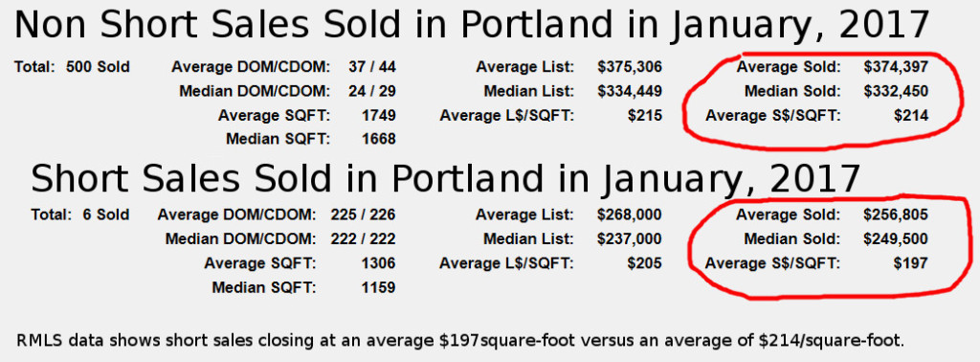
Task: Click the 1749 Average SQFT value
Action: [x=379, y=116]
